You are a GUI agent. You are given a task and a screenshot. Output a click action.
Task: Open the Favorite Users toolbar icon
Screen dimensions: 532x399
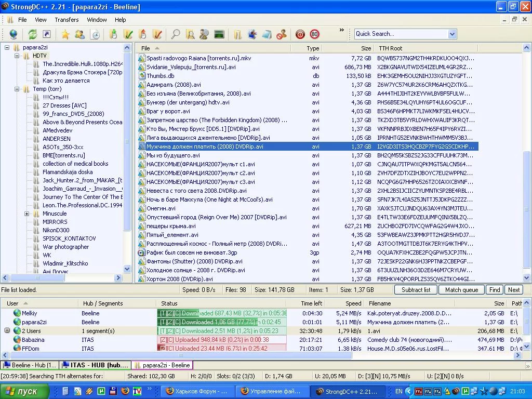tap(79, 34)
